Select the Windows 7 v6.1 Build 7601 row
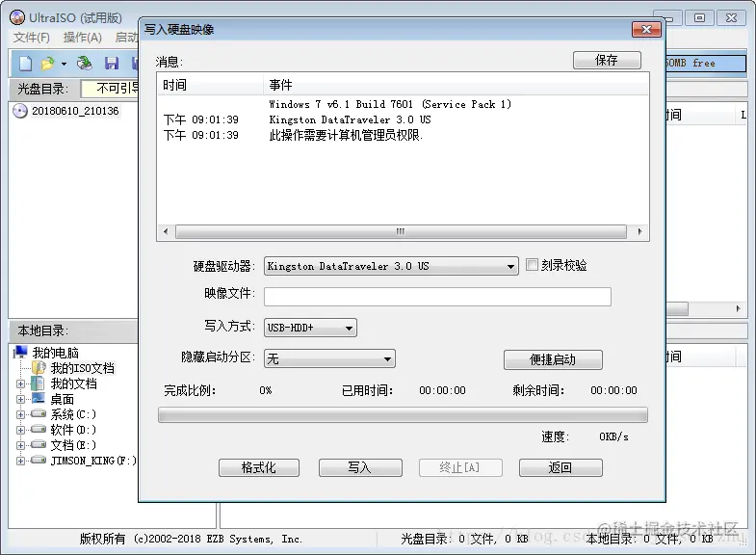 (403, 104)
